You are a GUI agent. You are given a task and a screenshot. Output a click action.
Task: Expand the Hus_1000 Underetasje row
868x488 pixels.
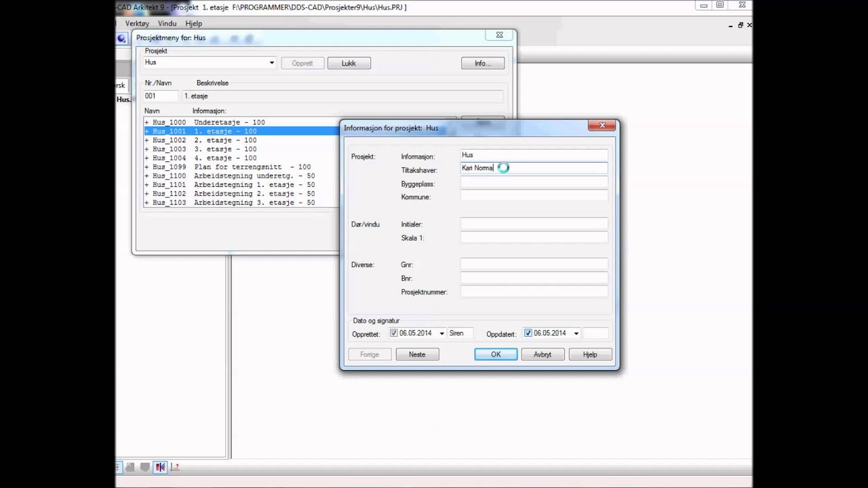point(146,123)
